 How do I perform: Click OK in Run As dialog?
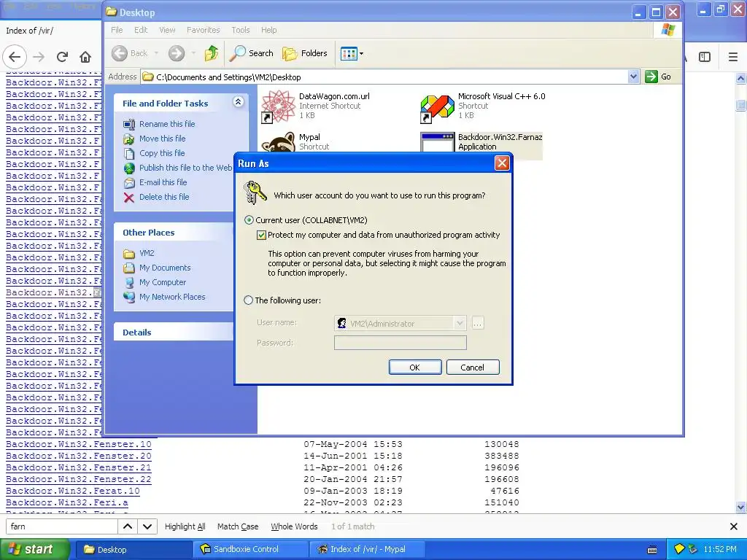(415, 367)
